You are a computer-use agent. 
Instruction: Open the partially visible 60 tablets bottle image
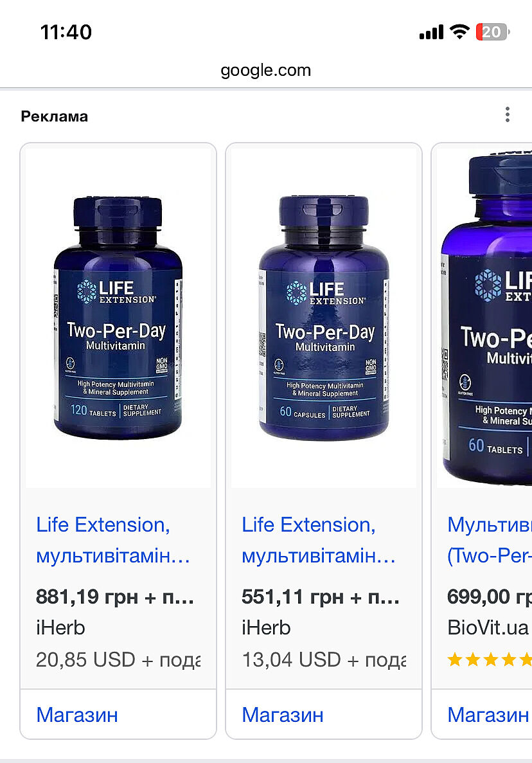coord(484,318)
